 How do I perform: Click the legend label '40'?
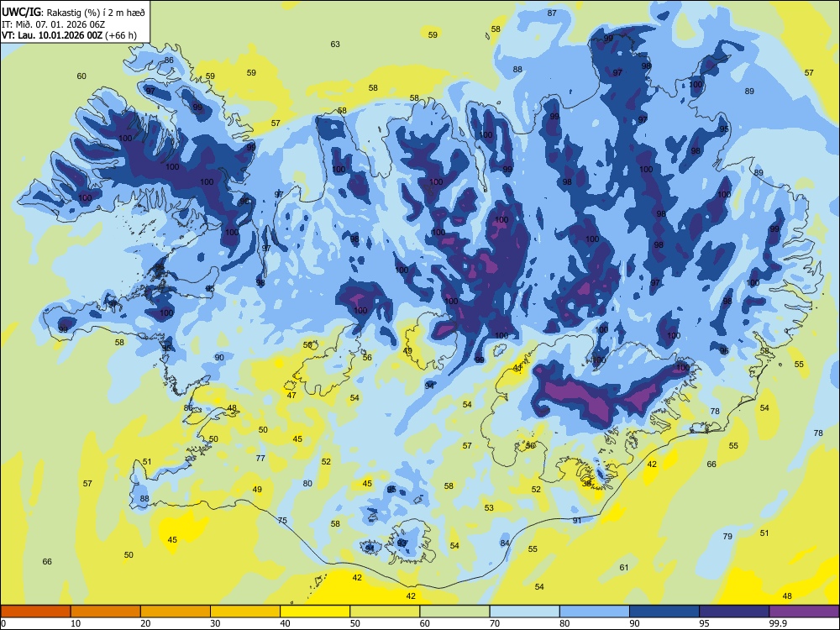click(286, 623)
